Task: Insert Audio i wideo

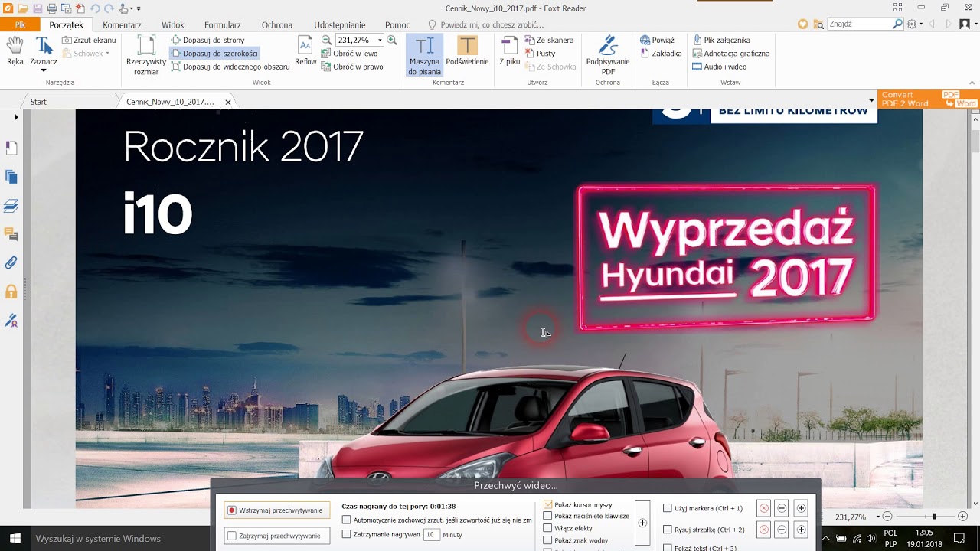Action: tap(719, 67)
